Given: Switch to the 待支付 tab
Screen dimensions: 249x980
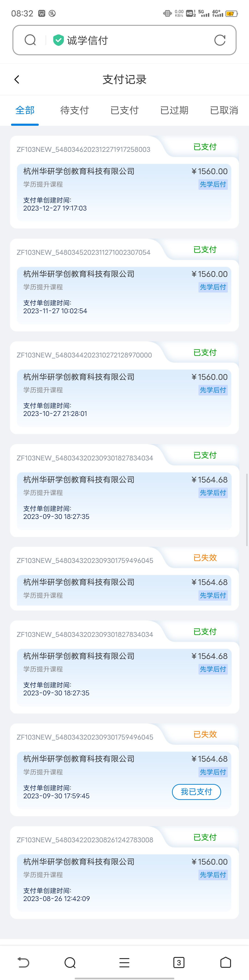Looking at the screenshot, I should click(x=75, y=110).
